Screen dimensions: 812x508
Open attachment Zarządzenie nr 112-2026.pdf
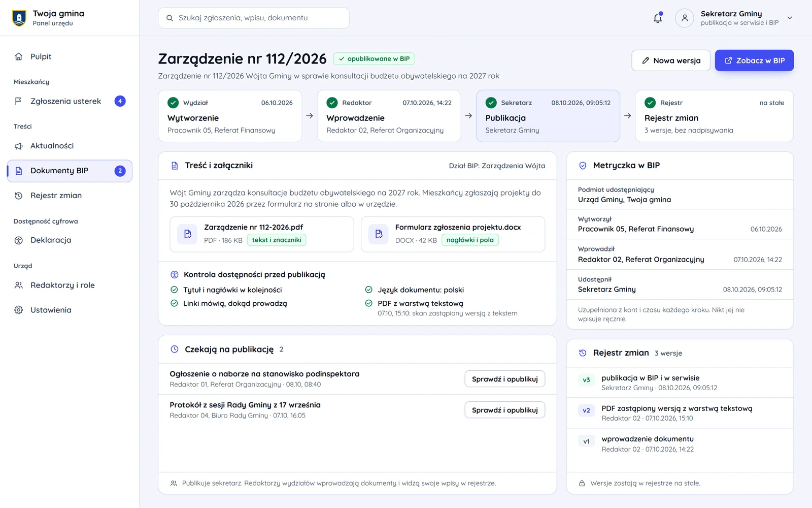(x=262, y=234)
